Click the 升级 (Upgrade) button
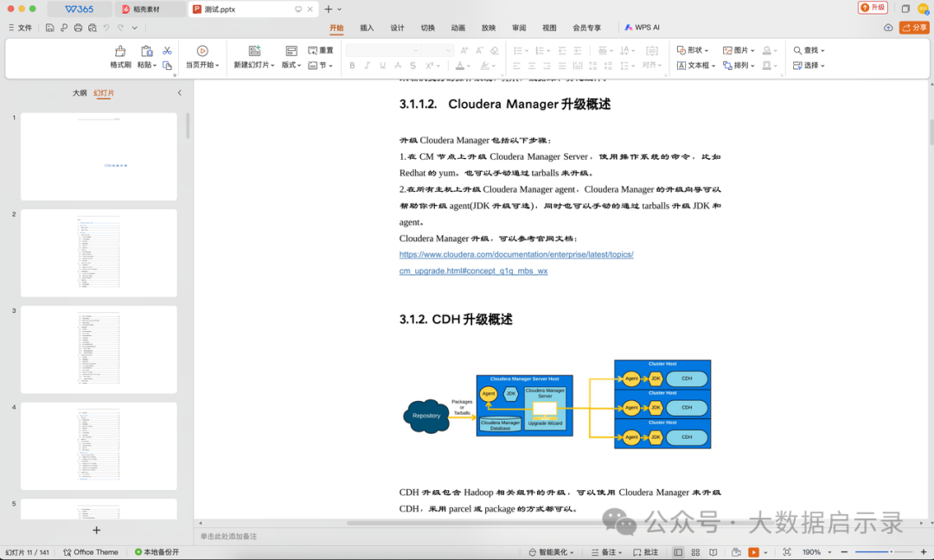Image resolution: width=934 pixels, height=560 pixels. click(x=873, y=8)
